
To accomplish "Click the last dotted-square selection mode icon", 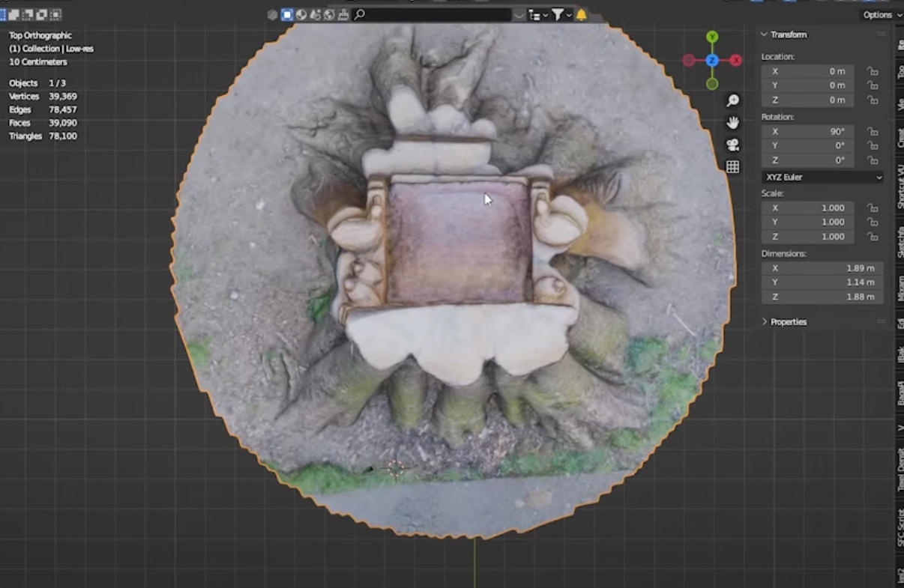I will coord(57,14).
